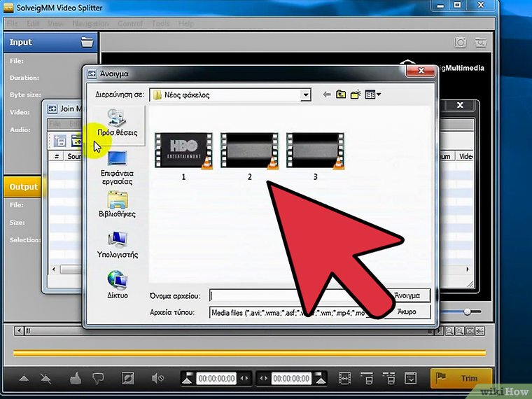The width and height of the screenshot is (532, 399).
Task: Click the back arrow in Open dialog
Action: coord(326,94)
